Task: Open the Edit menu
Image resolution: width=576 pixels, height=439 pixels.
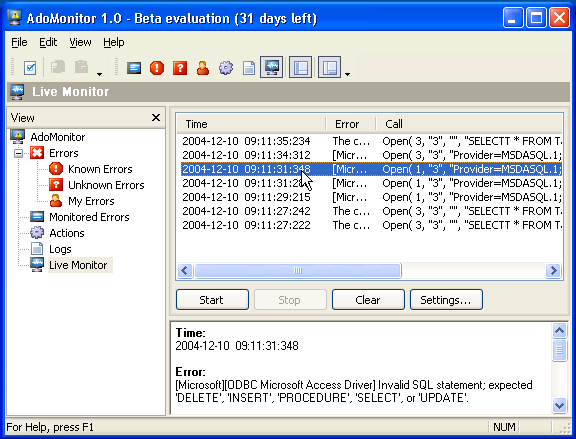Action: 48,42
